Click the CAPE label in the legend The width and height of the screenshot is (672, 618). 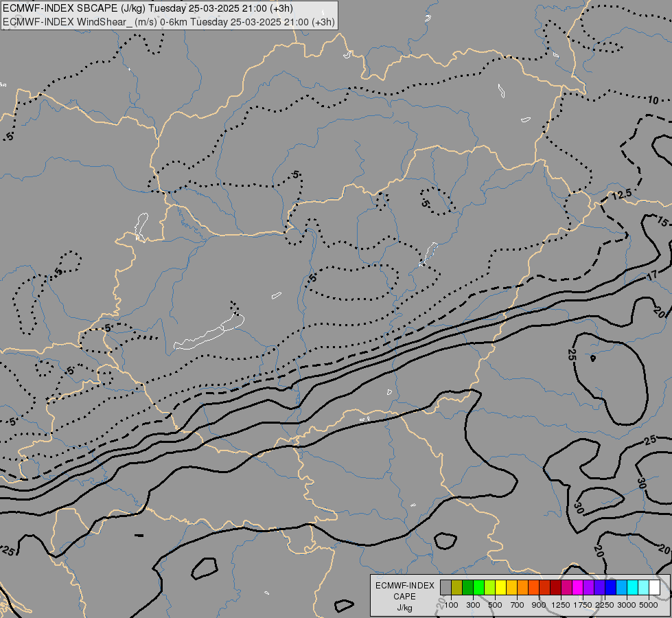coord(404,596)
